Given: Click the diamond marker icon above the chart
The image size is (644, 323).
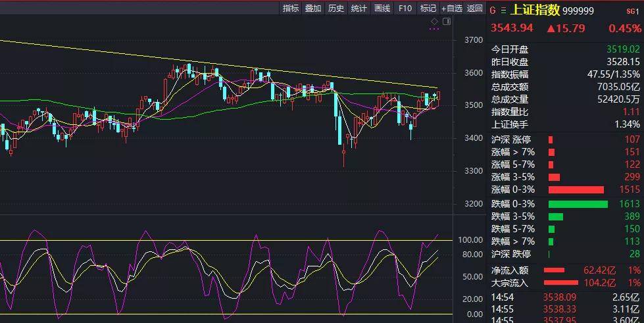Looking at the screenshot, I should (x=434, y=22).
